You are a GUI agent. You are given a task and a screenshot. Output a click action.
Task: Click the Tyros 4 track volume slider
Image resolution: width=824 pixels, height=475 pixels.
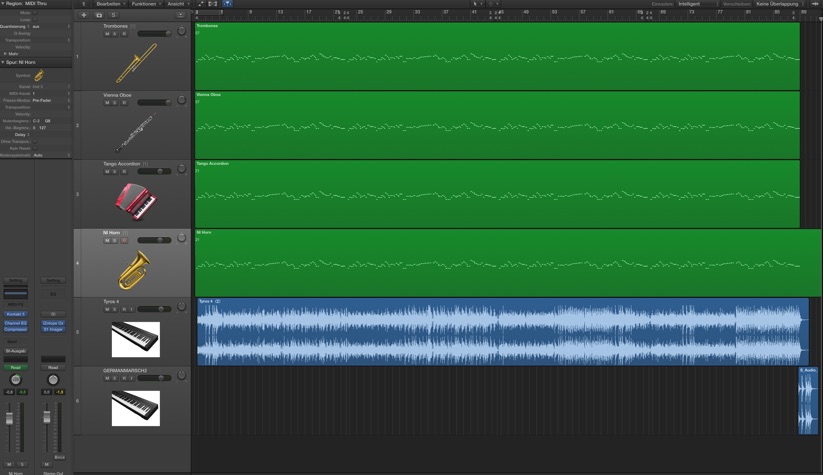(x=154, y=309)
